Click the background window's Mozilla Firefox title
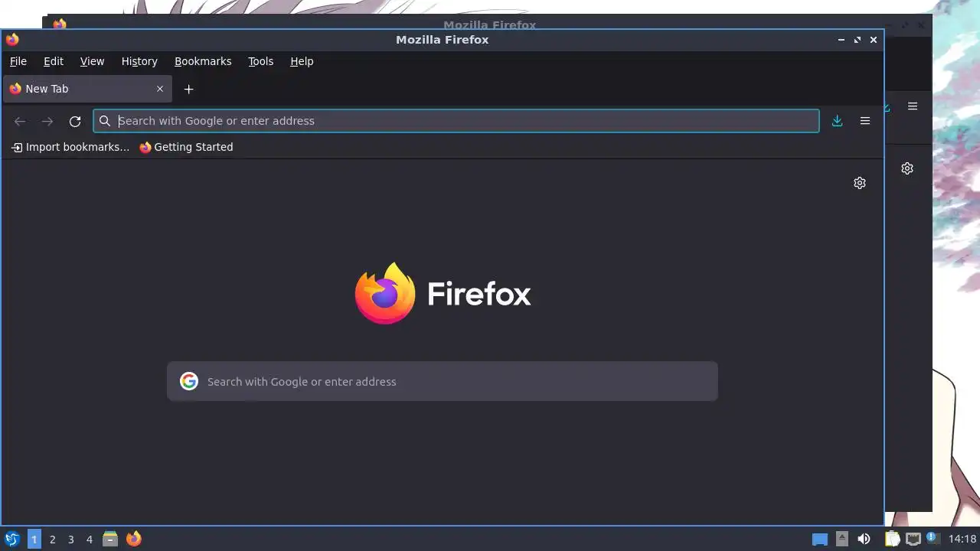The image size is (980, 551). [489, 24]
